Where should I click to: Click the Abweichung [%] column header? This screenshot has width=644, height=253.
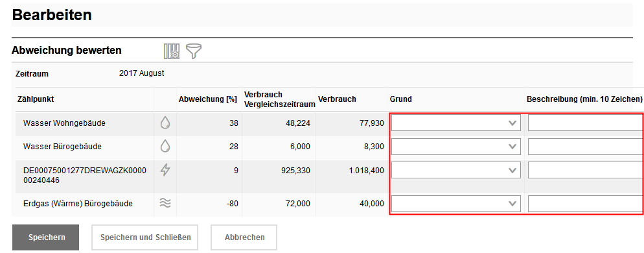pyautogui.click(x=208, y=99)
